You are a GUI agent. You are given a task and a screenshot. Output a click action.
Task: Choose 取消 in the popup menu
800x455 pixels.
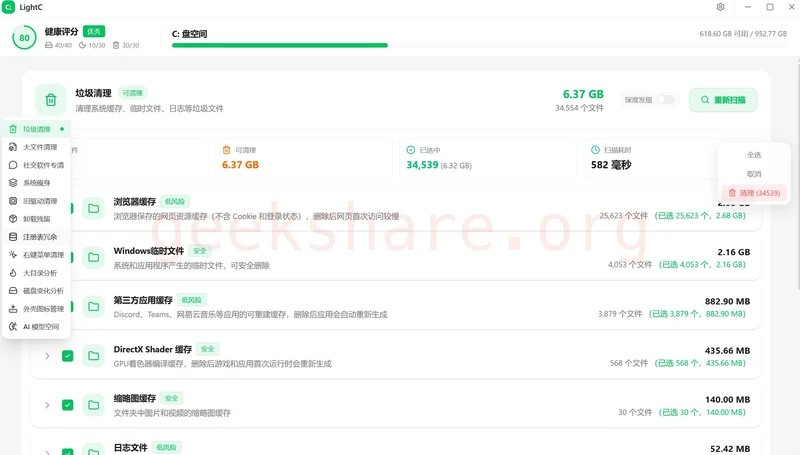[x=754, y=174]
